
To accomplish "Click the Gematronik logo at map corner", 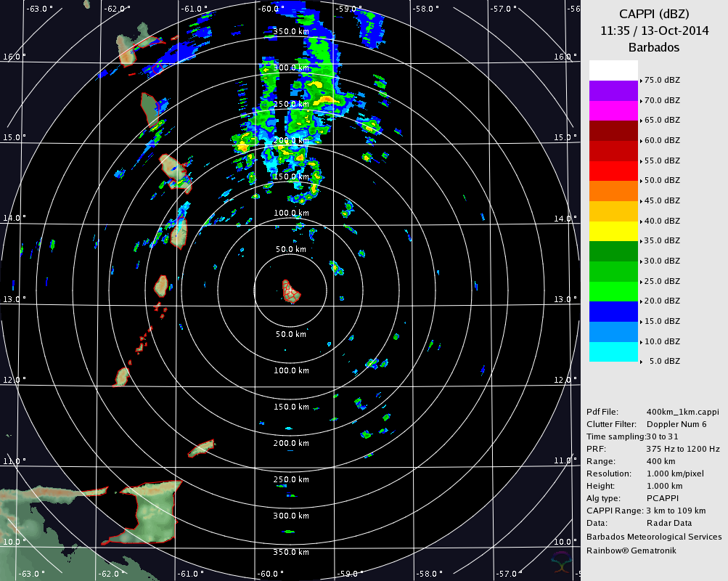I will pos(561,562).
